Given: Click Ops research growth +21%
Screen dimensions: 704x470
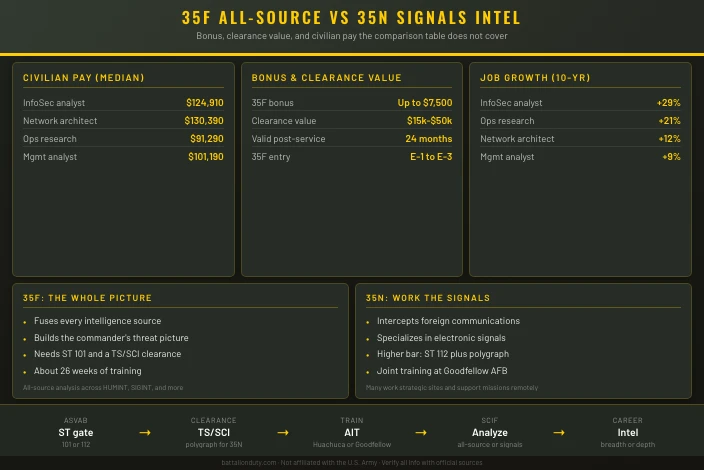Looking at the screenshot, I should 669,121.
